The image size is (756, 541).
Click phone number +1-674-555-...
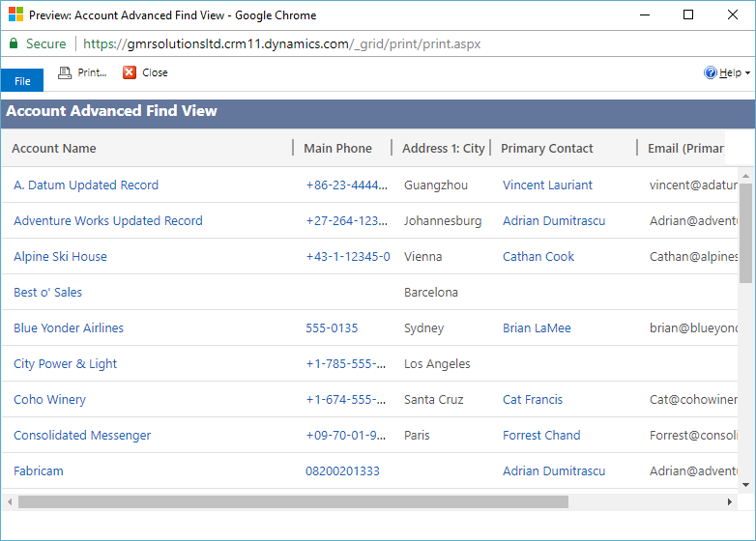coord(346,399)
